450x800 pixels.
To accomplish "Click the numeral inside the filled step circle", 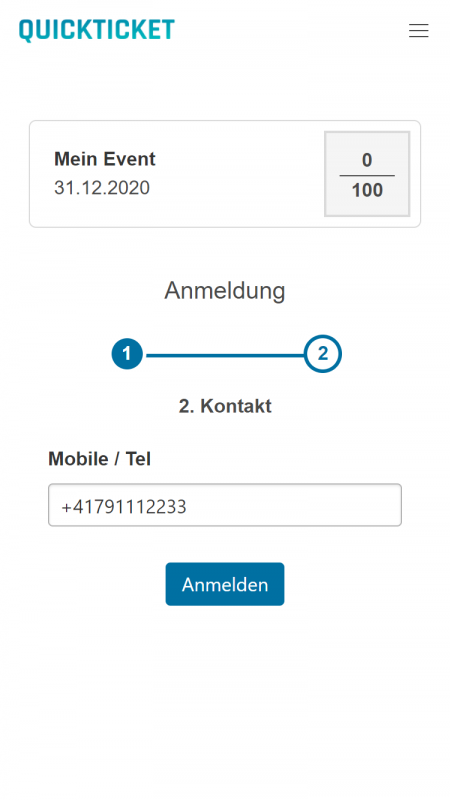I will (127, 354).
